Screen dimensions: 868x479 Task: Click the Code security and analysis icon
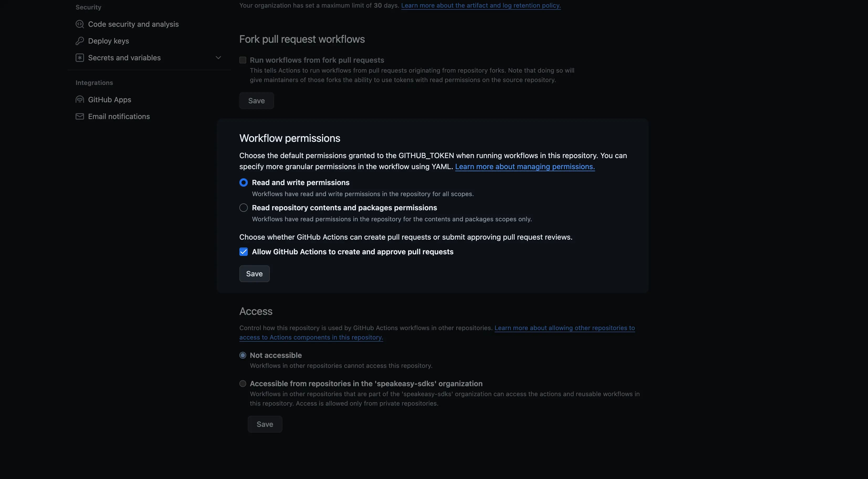pos(78,24)
